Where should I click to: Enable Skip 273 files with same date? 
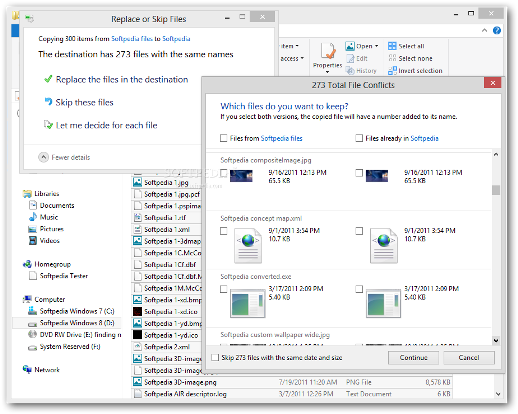[x=215, y=357]
